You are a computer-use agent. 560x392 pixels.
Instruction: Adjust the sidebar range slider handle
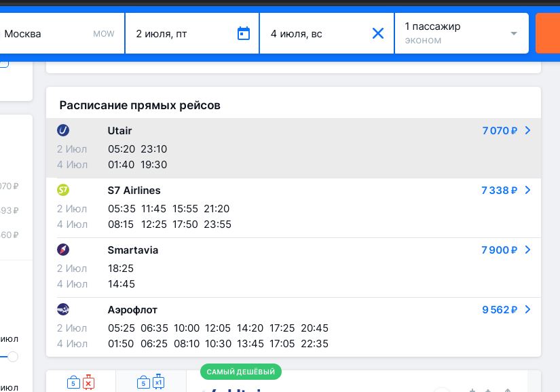(x=13, y=356)
